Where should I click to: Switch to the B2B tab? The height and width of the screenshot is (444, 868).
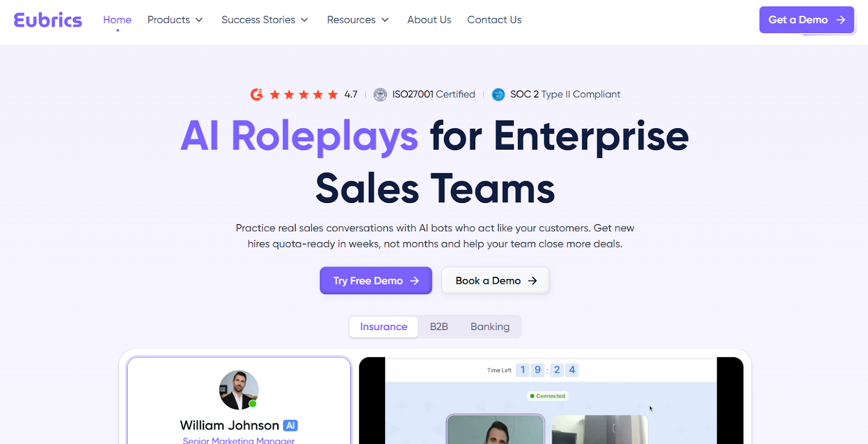[x=439, y=327]
